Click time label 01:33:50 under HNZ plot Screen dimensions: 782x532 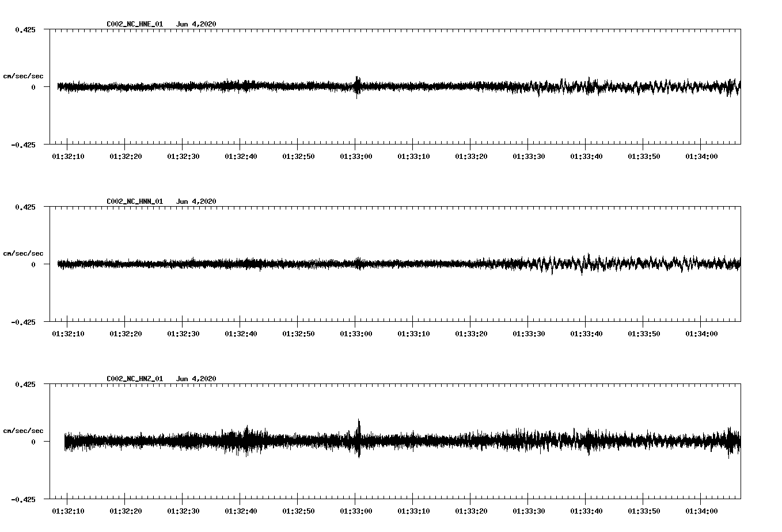point(644,511)
